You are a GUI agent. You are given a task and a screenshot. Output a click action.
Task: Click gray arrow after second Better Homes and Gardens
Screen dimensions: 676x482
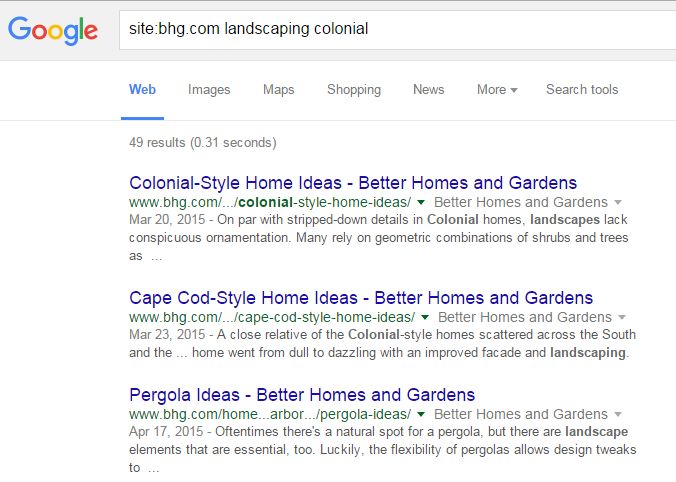[x=618, y=317]
